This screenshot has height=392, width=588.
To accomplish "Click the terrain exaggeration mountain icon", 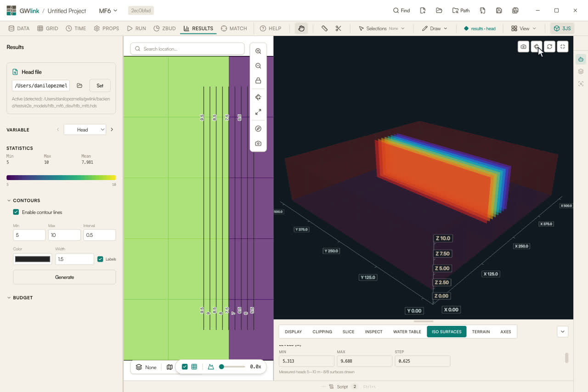I will (211, 367).
